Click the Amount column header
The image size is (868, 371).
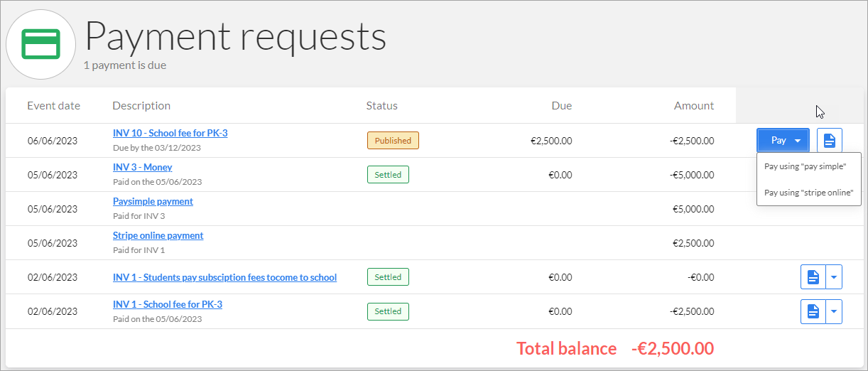(694, 106)
